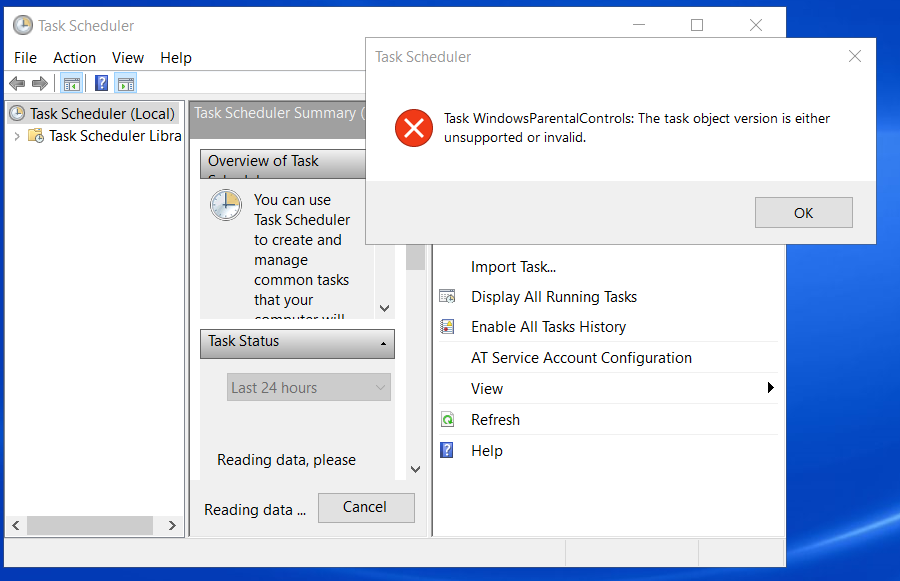Click the Overview of Task Scheduler header
This screenshot has width=900, height=581.
tap(282, 164)
